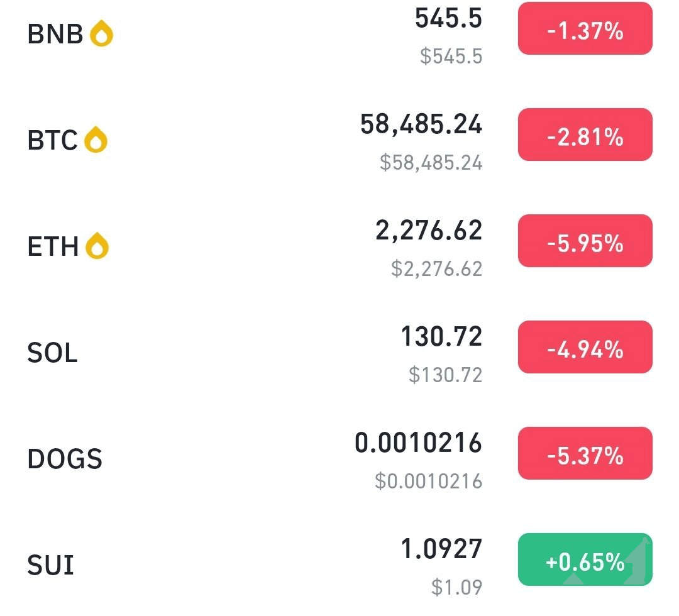Click the -1.37% change badge

click(585, 28)
